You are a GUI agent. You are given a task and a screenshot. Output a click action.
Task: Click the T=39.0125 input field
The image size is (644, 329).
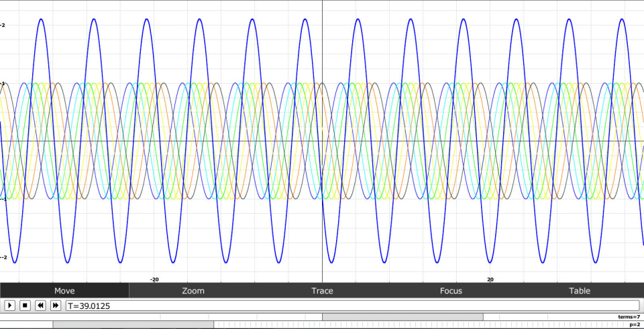click(x=352, y=306)
